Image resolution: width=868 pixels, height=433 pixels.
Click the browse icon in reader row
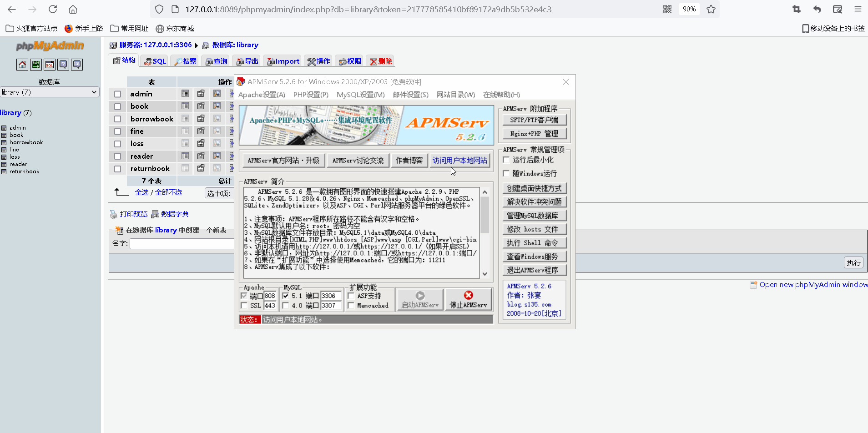coord(185,156)
